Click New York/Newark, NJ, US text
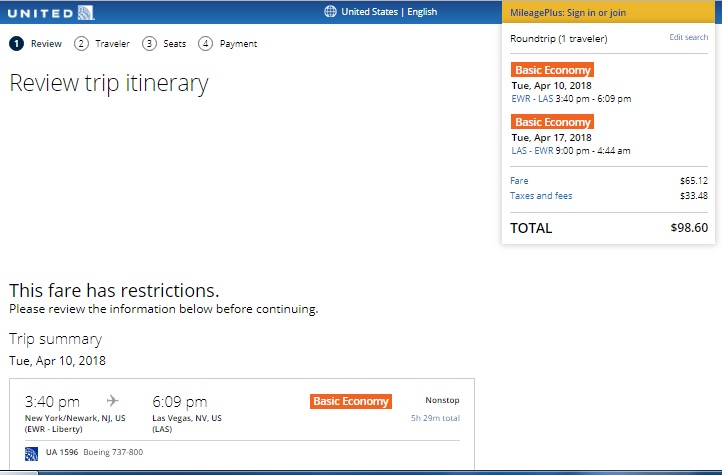The image size is (722, 475). [x=75, y=418]
